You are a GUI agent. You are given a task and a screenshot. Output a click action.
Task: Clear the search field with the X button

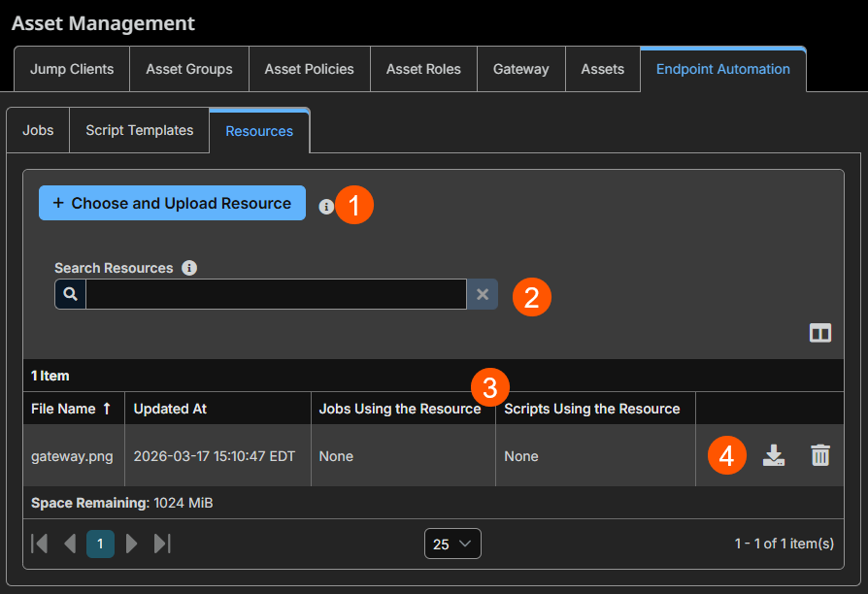[x=483, y=293]
